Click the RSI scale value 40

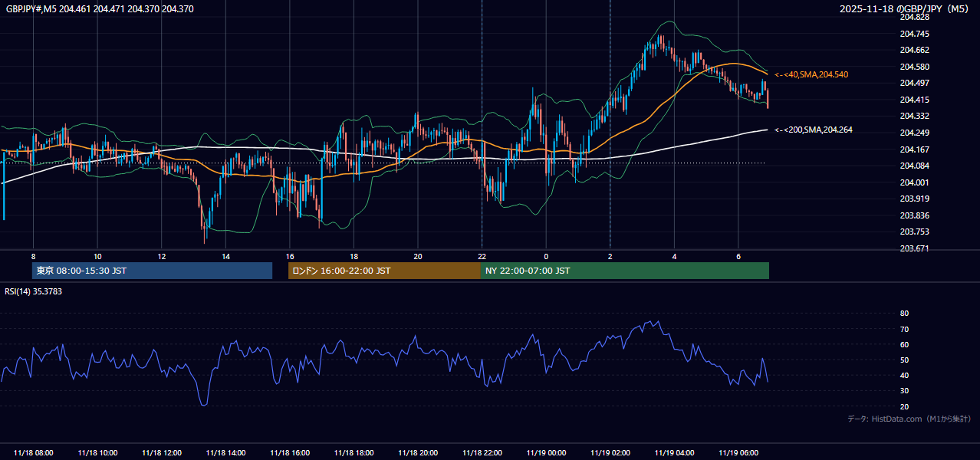pos(904,375)
